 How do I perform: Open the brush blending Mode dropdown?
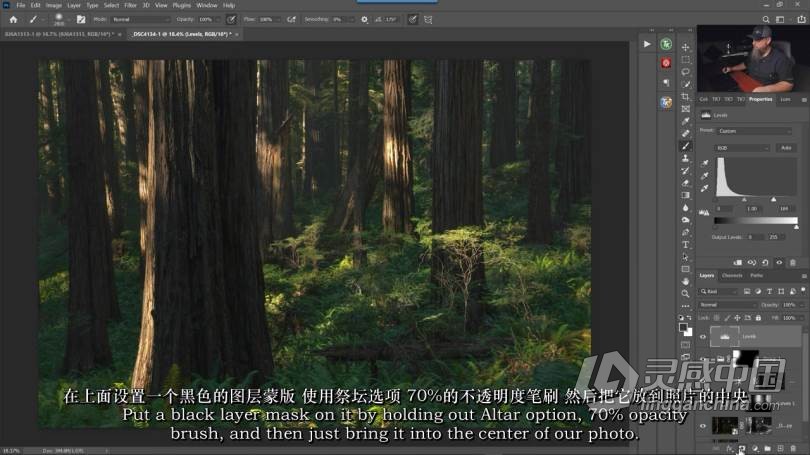(x=138, y=19)
